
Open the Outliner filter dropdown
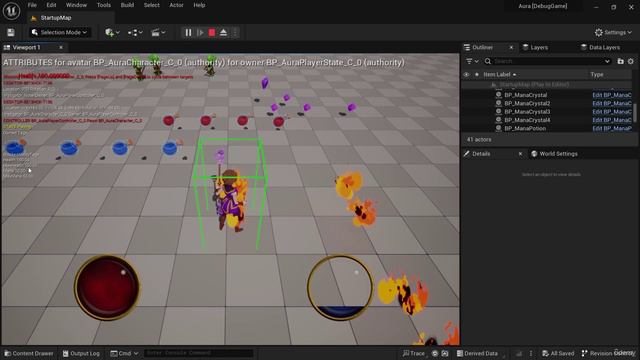(472, 61)
